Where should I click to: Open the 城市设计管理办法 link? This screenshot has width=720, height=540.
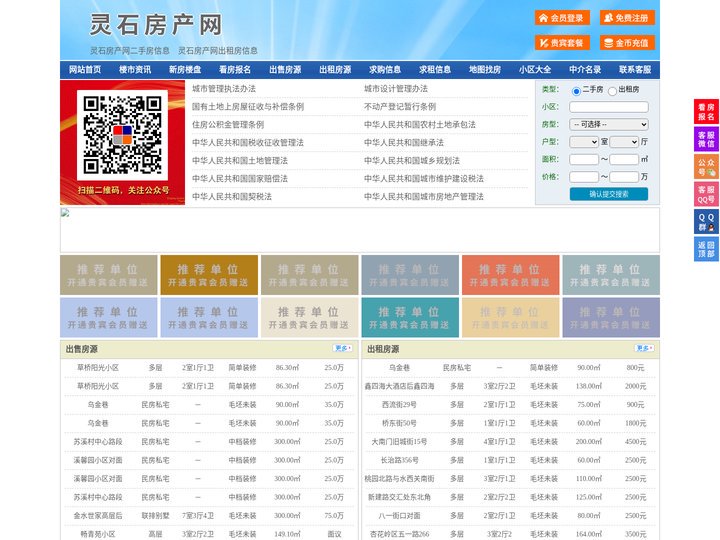click(x=396, y=89)
